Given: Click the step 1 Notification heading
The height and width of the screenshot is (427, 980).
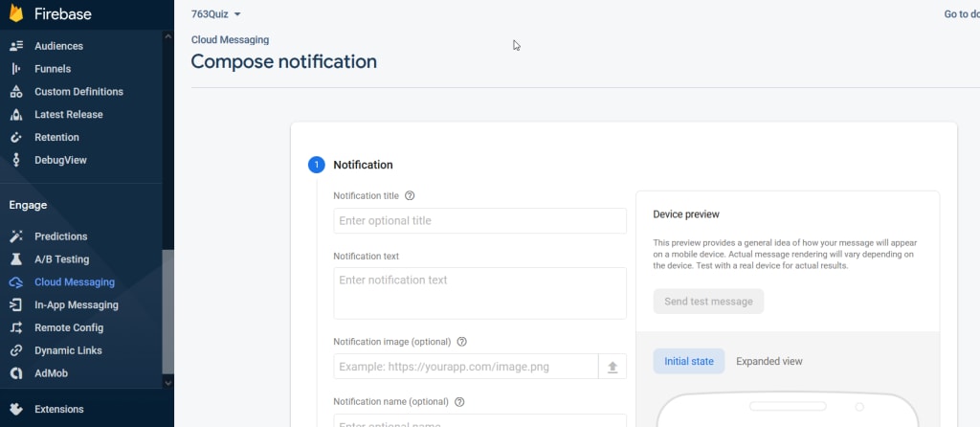Looking at the screenshot, I should 363,165.
